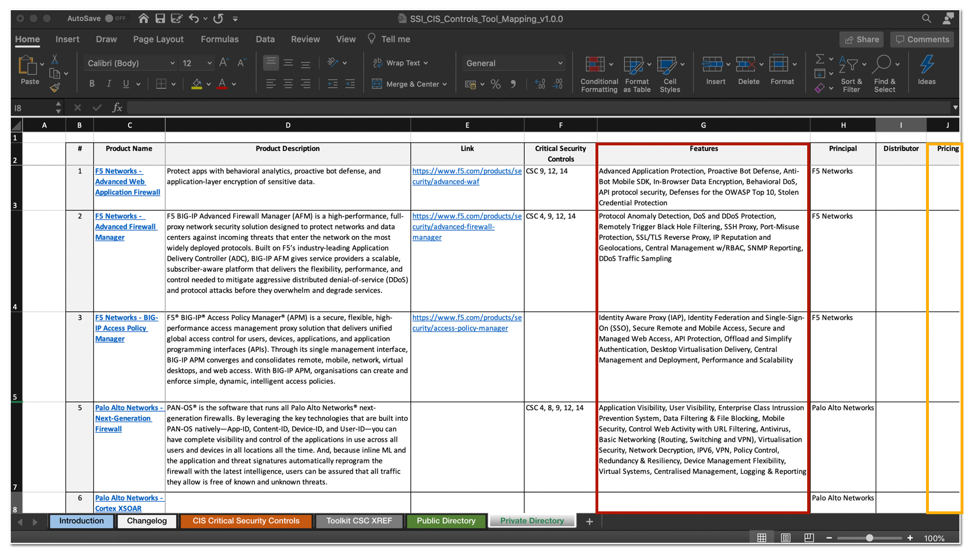Click the Sort & Filter icon

click(849, 64)
